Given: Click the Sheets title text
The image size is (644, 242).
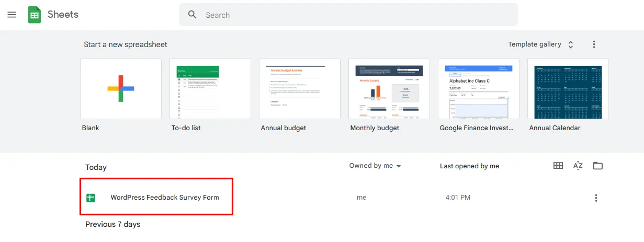Looking at the screenshot, I should click(63, 15).
